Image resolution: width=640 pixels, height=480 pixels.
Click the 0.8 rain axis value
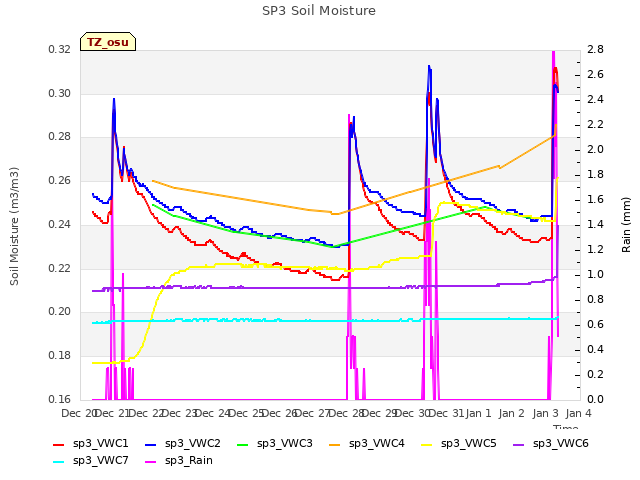click(x=595, y=300)
